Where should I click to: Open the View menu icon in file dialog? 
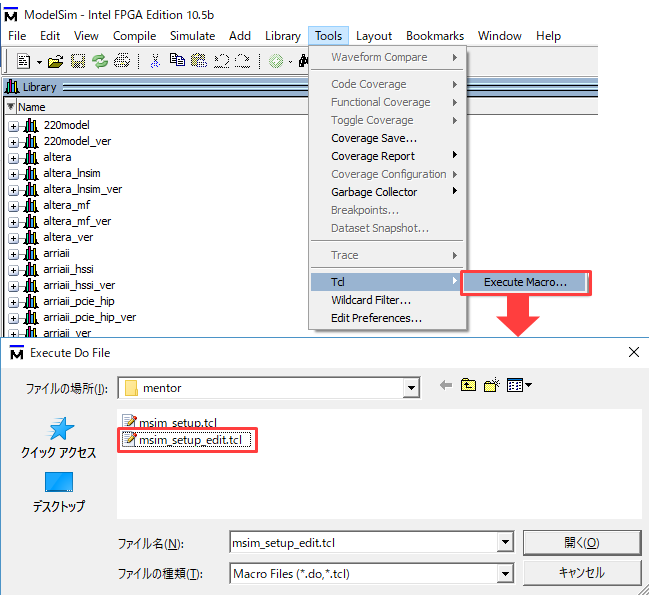pyautogui.click(x=519, y=385)
